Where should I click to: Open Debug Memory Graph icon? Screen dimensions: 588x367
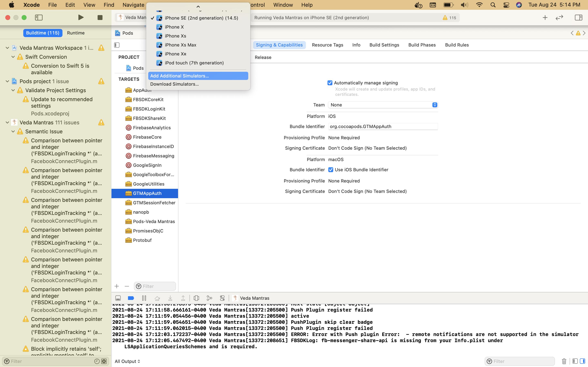tap(209, 298)
